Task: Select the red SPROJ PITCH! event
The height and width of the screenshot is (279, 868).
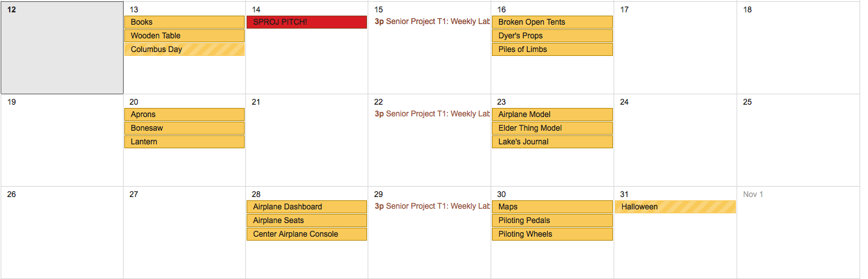Action: pyautogui.click(x=306, y=22)
